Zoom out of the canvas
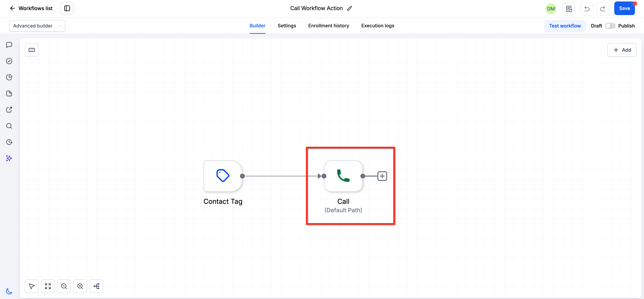The width and height of the screenshot is (644, 299). 64,286
